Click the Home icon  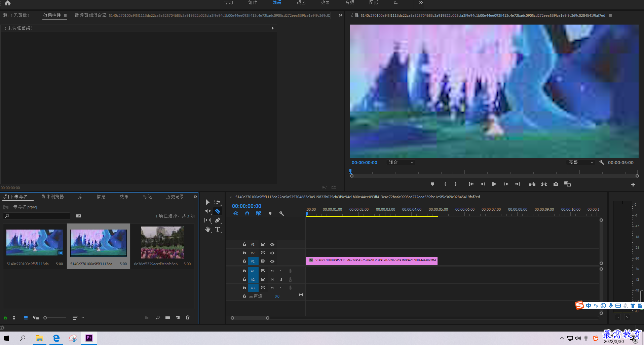pos(8,3)
